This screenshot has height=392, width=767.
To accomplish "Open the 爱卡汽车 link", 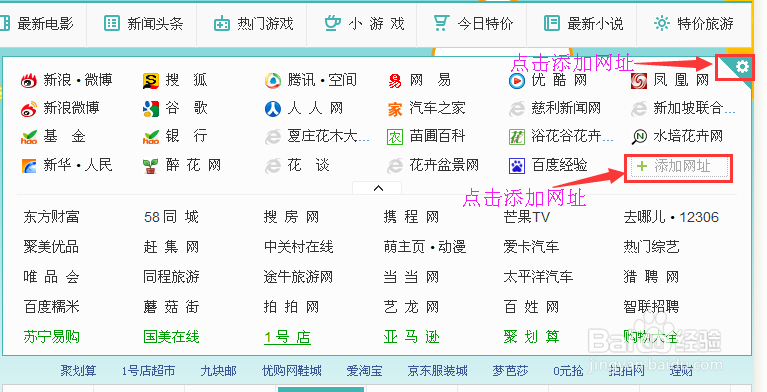I will [531, 247].
